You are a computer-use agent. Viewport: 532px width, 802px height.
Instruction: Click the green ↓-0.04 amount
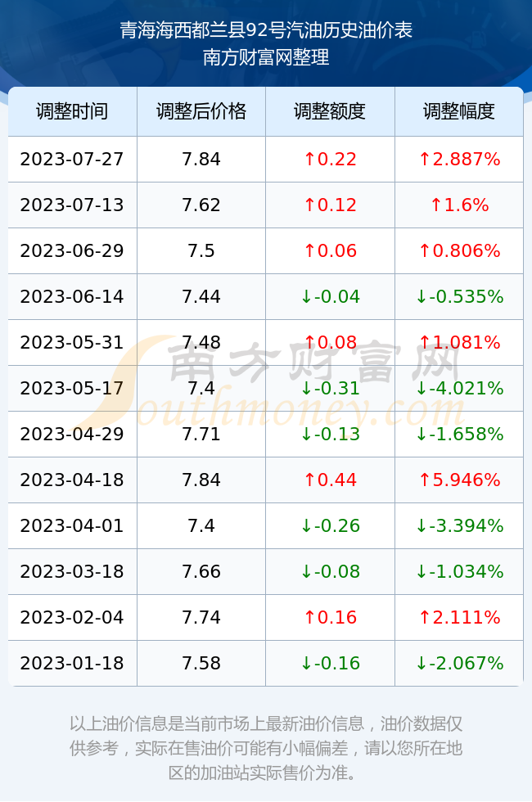click(x=330, y=296)
